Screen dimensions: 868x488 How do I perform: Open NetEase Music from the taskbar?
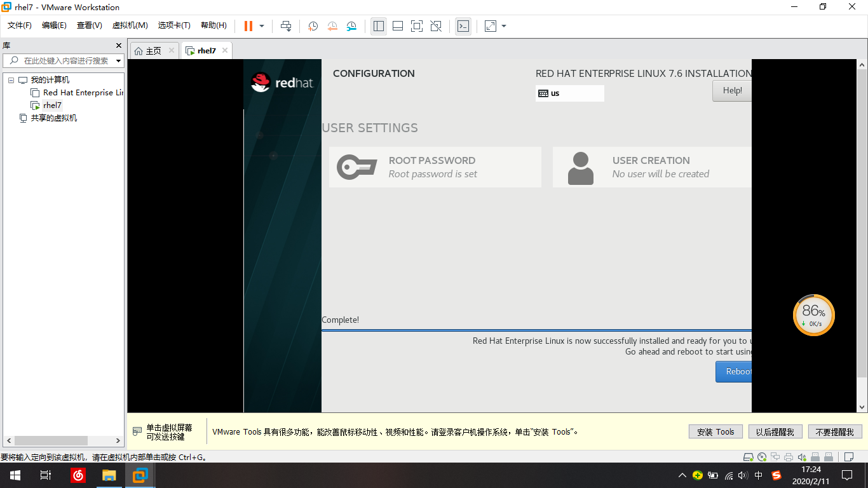point(78,475)
